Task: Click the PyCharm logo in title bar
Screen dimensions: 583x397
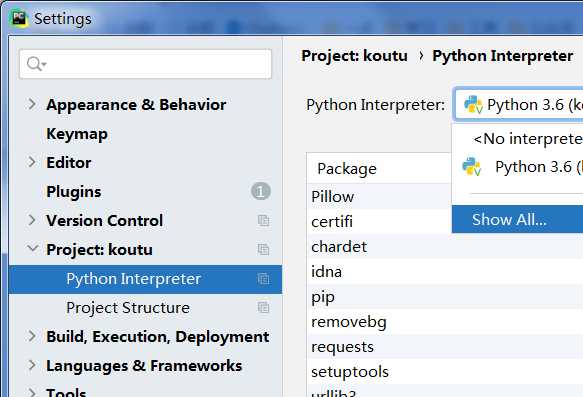Action: click(19, 18)
